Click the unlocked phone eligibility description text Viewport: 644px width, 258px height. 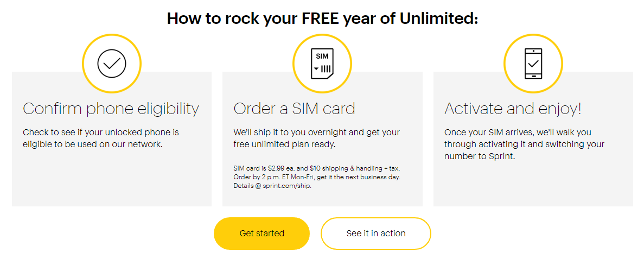101,138
